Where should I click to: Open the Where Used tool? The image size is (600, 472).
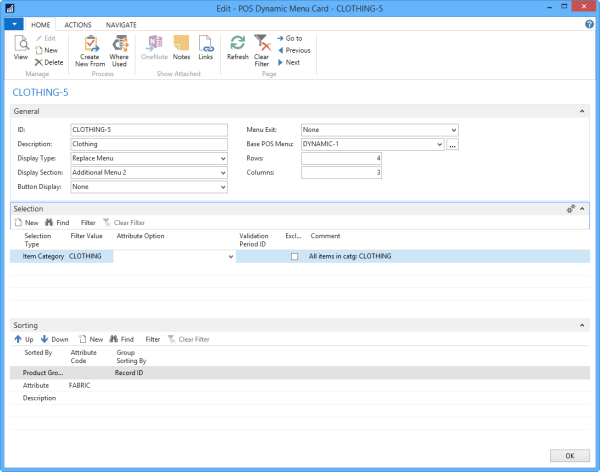coord(119,46)
